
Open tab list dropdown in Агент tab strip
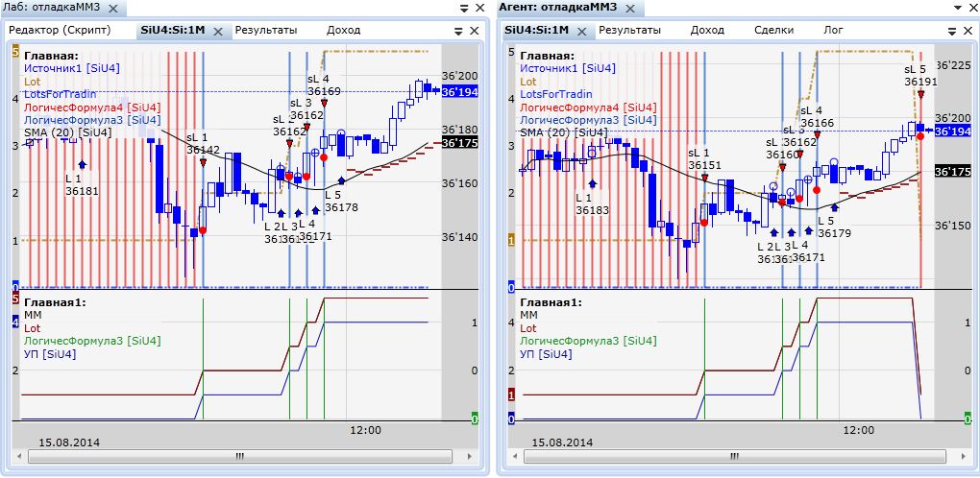click(x=952, y=31)
